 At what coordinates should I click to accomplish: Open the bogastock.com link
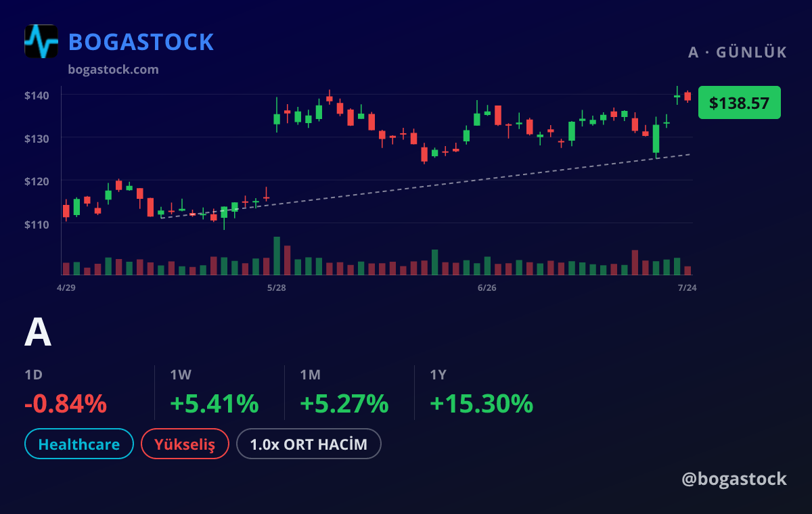tap(114, 70)
